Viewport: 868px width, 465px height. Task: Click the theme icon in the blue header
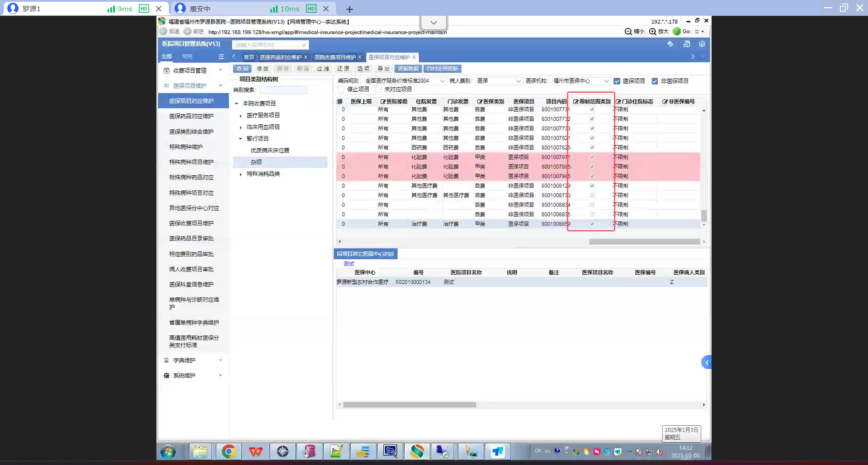click(670, 44)
